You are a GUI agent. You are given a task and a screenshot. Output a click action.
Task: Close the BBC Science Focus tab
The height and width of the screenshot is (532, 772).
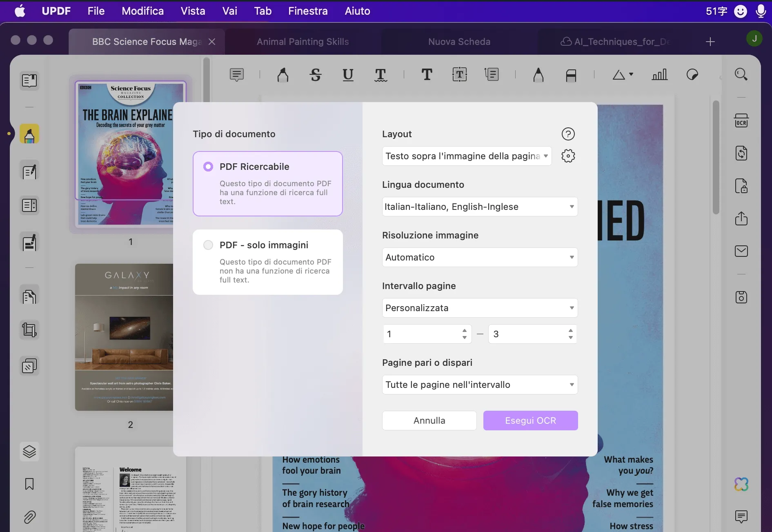pyautogui.click(x=212, y=42)
